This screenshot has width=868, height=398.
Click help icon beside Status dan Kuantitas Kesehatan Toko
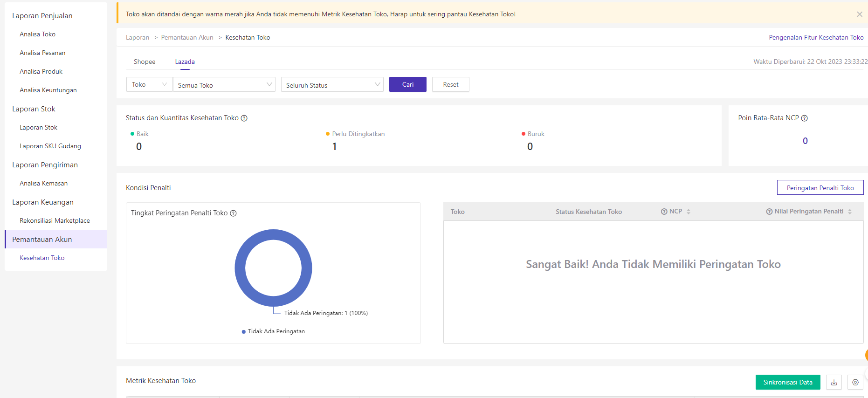click(x=244, y=118)
